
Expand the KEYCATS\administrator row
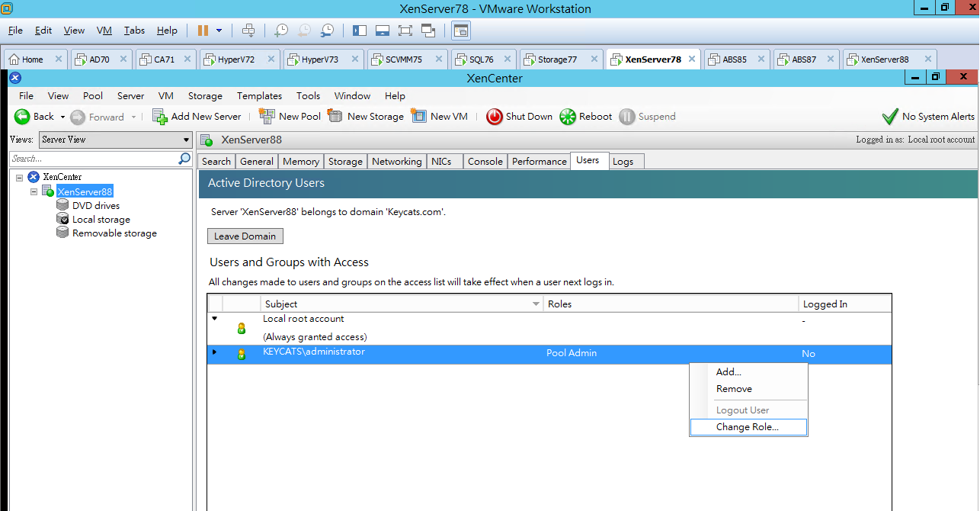(x=215, y=352)
